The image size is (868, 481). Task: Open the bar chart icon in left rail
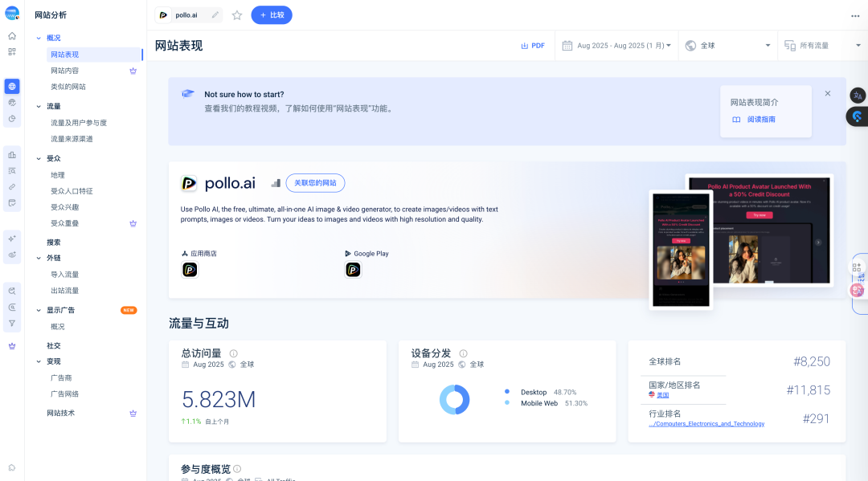pyautogui.click(x=11, y=155)
